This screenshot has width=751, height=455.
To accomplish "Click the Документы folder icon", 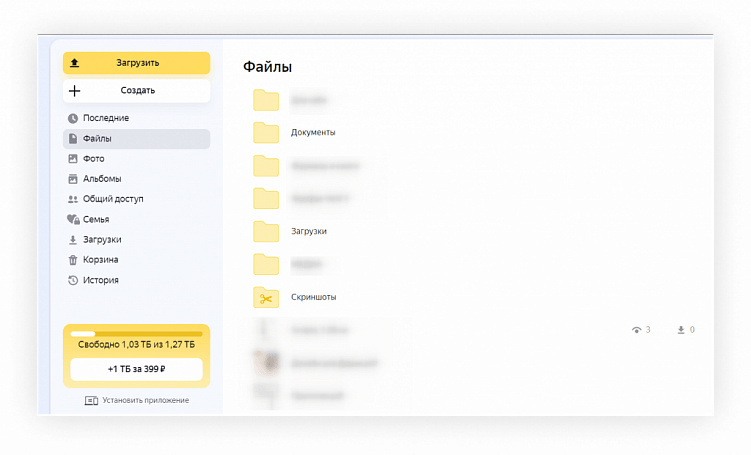I will [266, 133].
